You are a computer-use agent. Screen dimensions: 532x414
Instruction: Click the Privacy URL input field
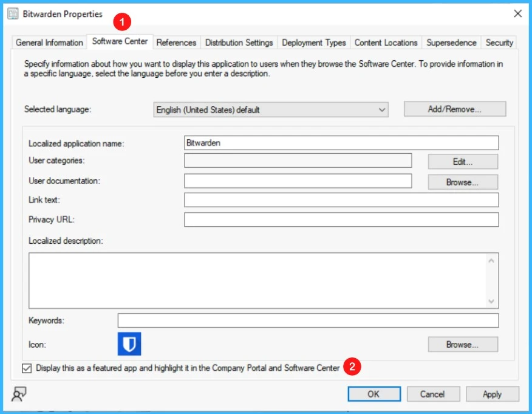[341, 219]
